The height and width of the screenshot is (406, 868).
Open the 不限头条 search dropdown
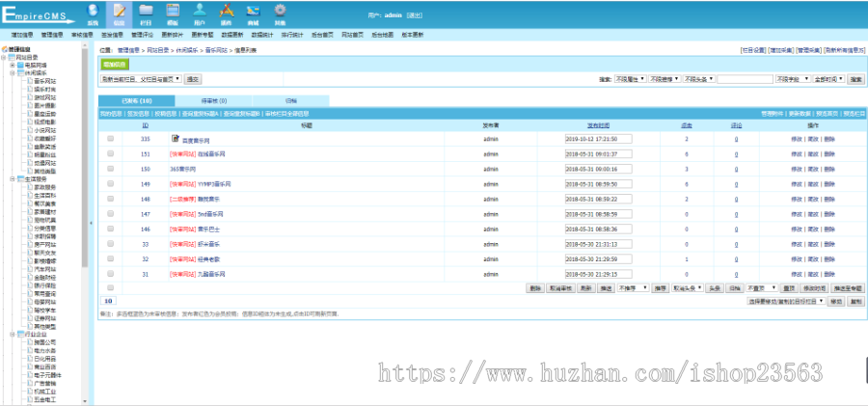pyautogui.click(x=698, y=79)
